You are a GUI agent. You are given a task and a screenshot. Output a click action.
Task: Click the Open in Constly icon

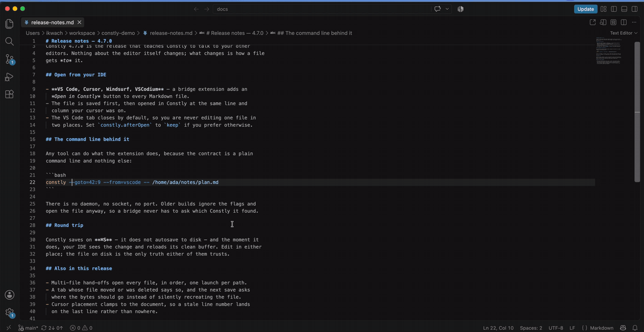[x=592, y=22]
